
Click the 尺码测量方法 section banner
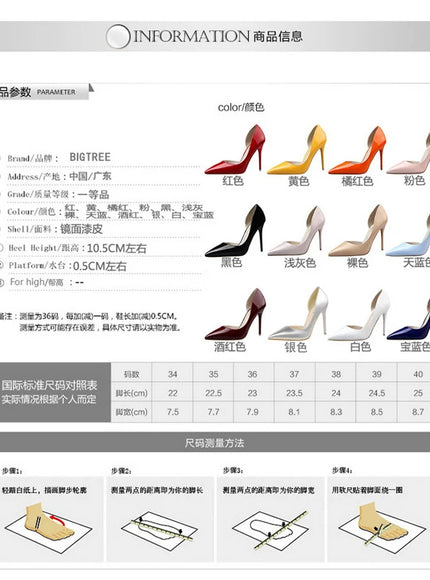[215, 442]
